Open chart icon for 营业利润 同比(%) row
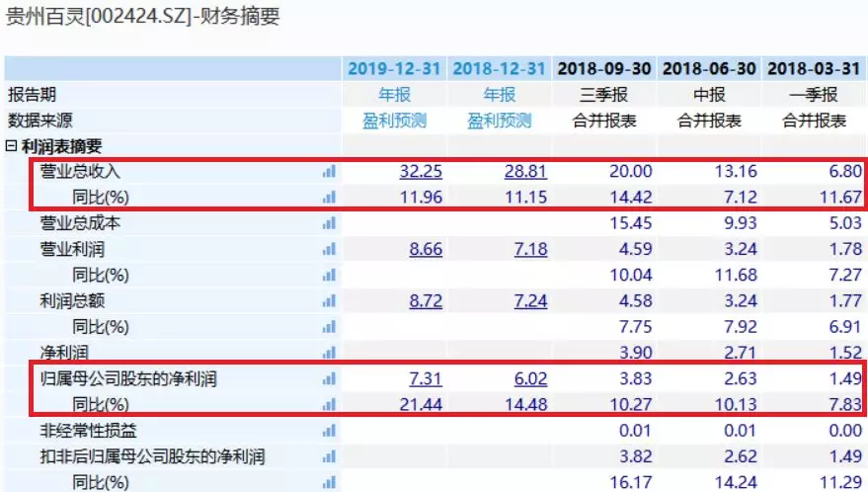Viewport: 868px width, 492px height. [x=329, y=275]
